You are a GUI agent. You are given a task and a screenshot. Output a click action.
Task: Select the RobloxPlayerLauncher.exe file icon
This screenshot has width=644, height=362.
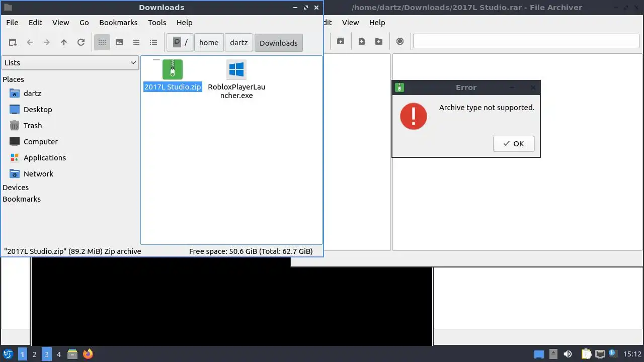click(x=236, y=69)
